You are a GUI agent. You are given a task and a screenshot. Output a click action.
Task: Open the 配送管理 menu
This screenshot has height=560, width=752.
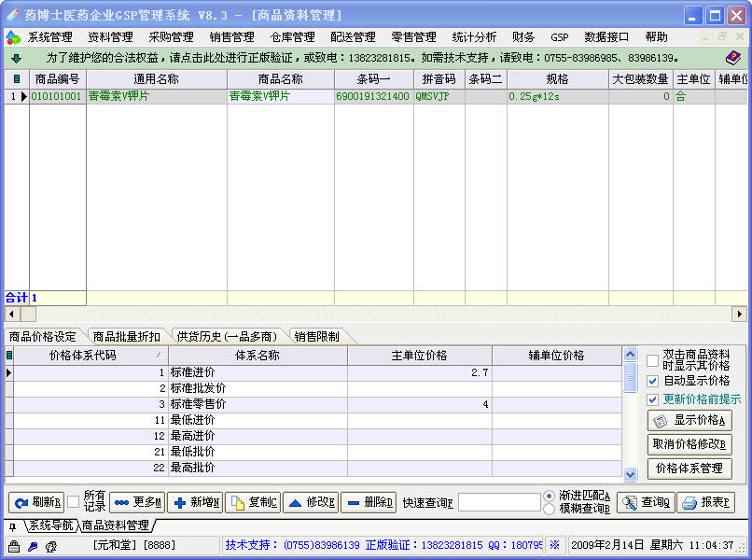pos(353,37)
